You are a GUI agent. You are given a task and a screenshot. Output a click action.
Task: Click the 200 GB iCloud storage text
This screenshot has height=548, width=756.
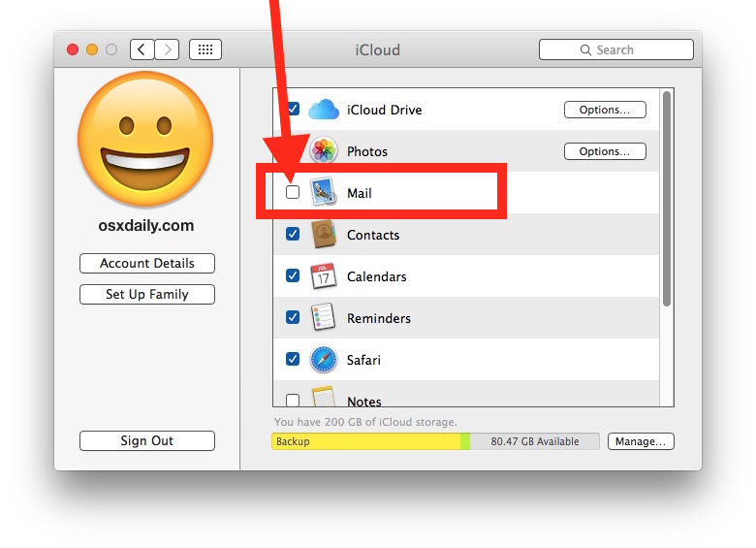point(365,422)
